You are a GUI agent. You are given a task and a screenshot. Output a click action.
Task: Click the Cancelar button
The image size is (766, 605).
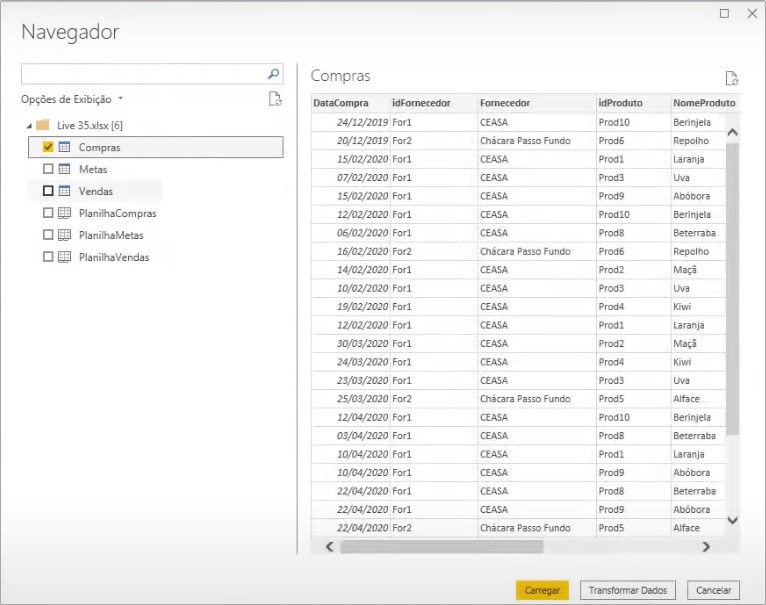coord(713,590)
